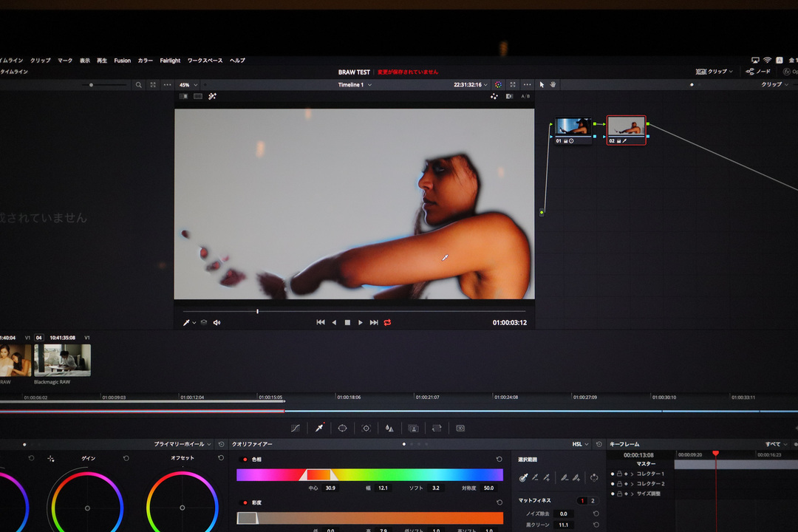798x532 pixels.
Task: Select the picker subtract tool
Action: point(536,477)
